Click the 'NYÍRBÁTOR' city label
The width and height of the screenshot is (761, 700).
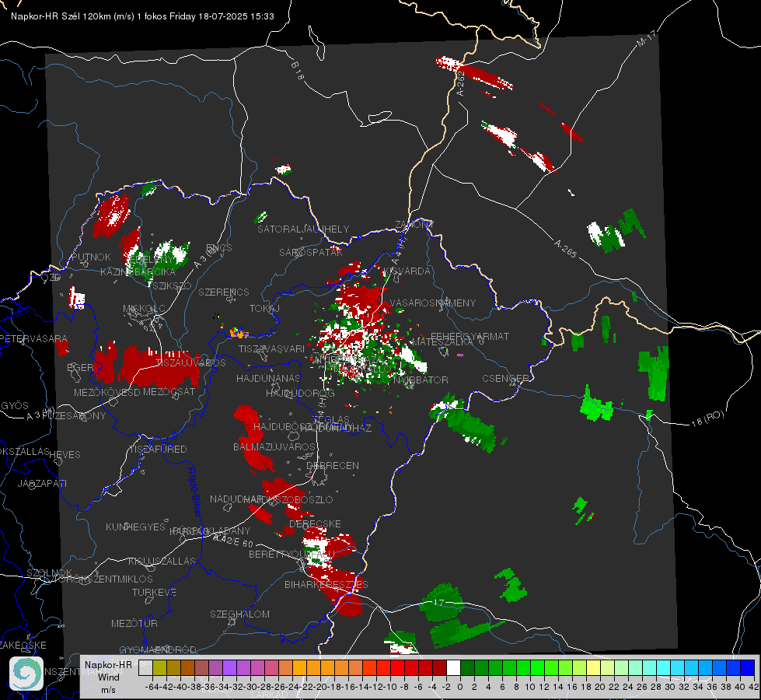[421, 380]
